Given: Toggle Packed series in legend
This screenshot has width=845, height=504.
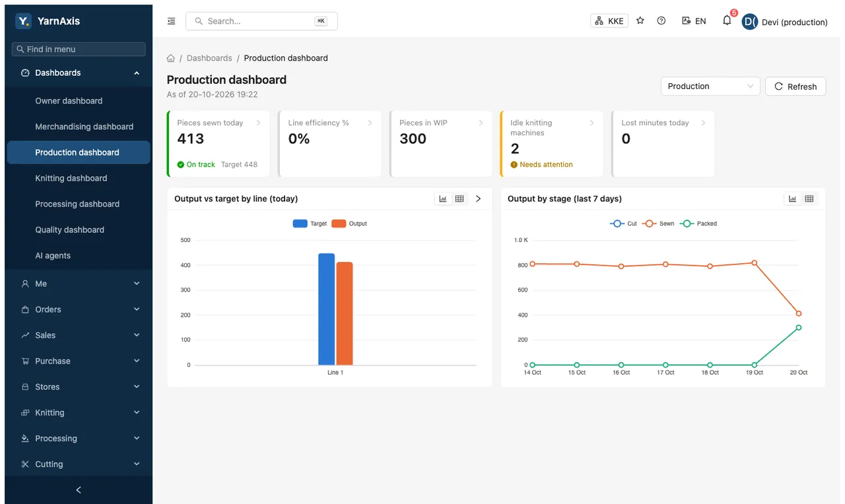Looking at the screenshot, I should 698,224.
